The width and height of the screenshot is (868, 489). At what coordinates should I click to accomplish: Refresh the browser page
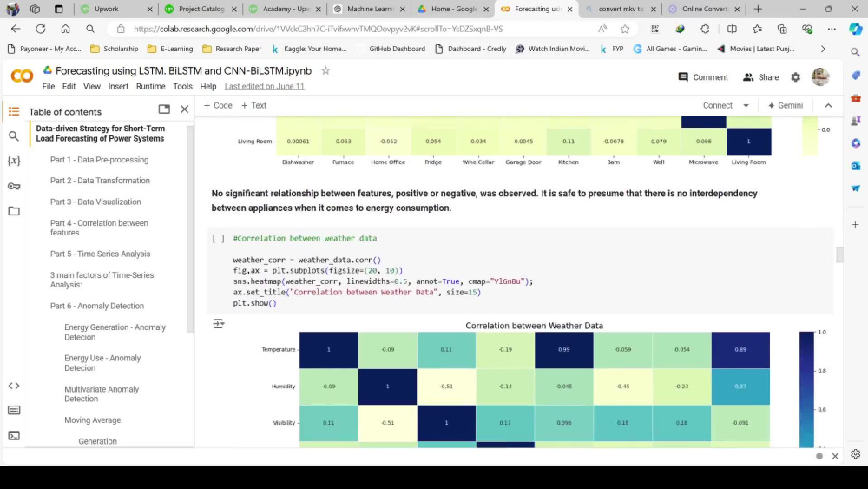[x=41, y=29]
